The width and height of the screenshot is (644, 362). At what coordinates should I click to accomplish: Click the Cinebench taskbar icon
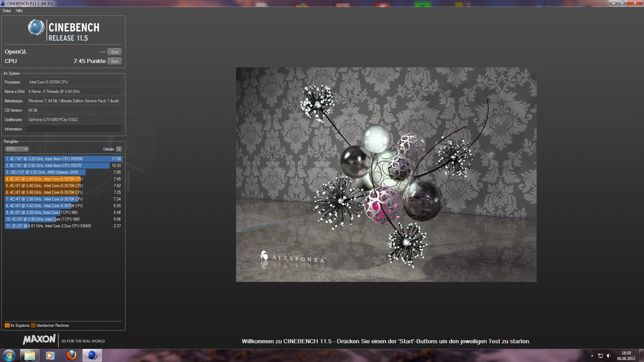[92, 355]
